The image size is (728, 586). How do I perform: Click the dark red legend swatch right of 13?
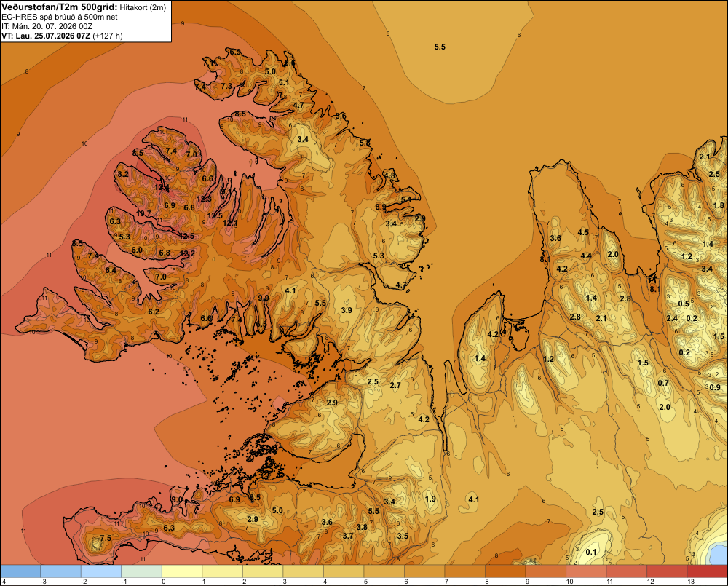(x=707, y=571)
